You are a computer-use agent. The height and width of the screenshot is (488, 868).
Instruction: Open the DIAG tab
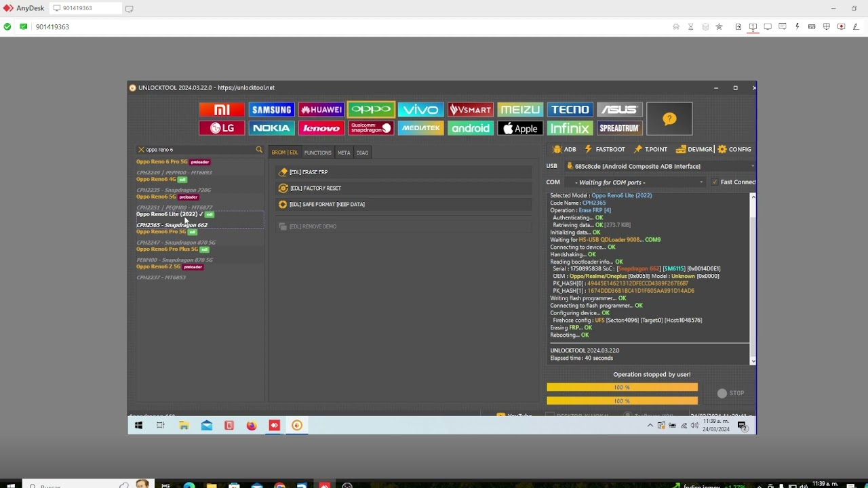[362, 152]
